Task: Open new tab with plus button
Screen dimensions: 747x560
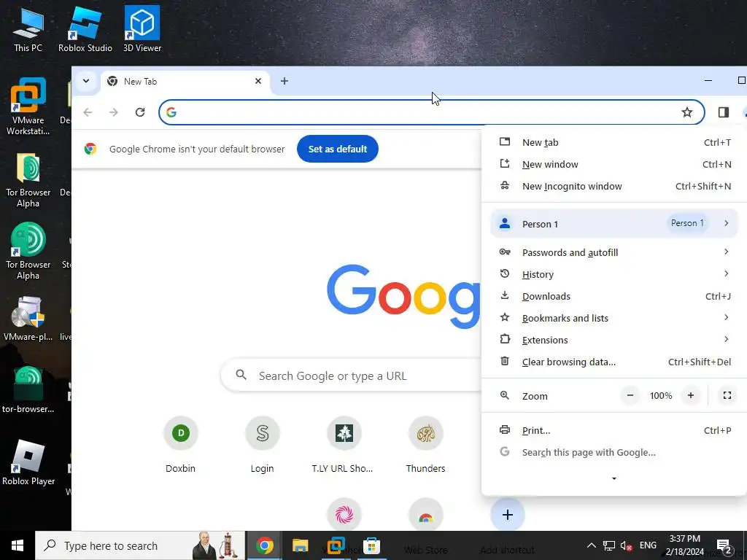Action: pyautogui.click(x=285, y=81)
